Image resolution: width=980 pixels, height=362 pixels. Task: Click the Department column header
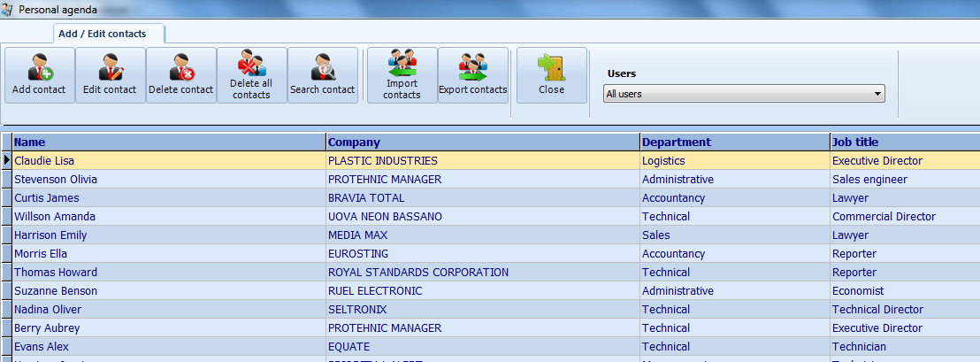(x=734, y=142)
